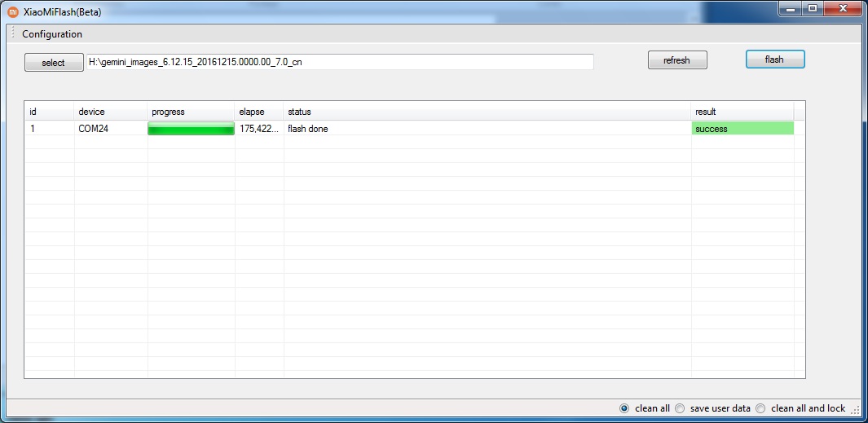Image resolution: width=868 pixels, height=423 pixels.
Task: Click the progress column header
Action: [191, 112]
